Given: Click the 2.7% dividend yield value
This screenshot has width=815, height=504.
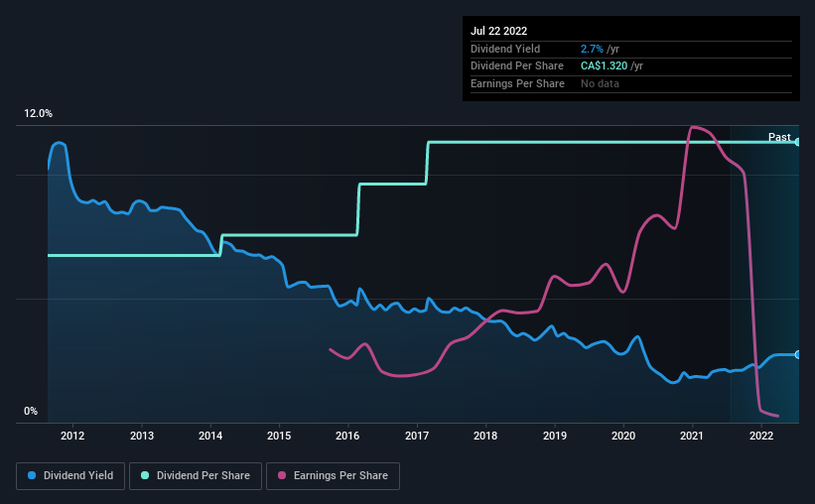Looking at the screenshot, I should click(592, 49).
